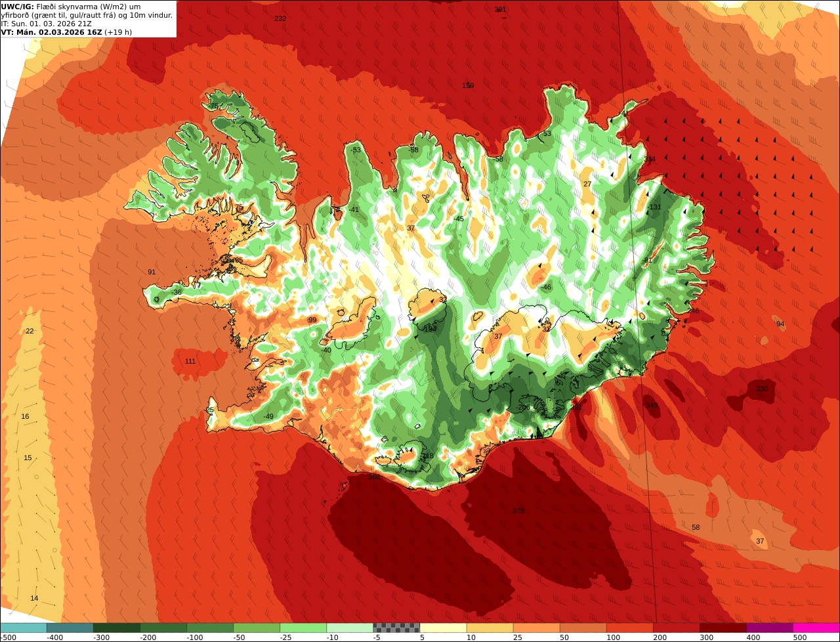Click the map value '-45' in north-central Iceland

459,219
